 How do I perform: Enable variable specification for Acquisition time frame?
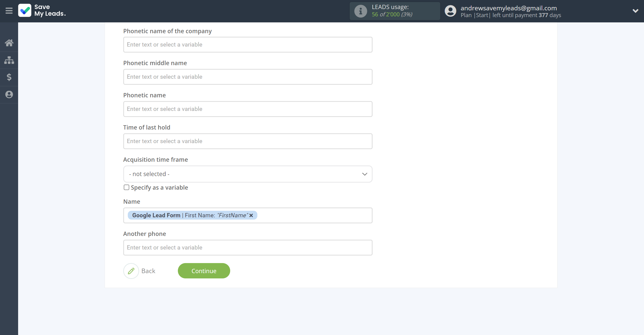127,187
